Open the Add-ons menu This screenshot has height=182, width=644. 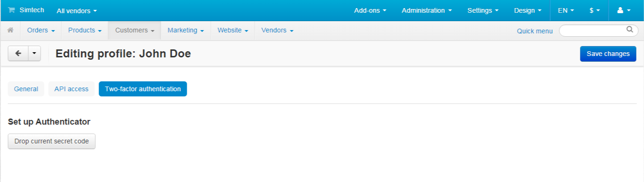(370, 10)
